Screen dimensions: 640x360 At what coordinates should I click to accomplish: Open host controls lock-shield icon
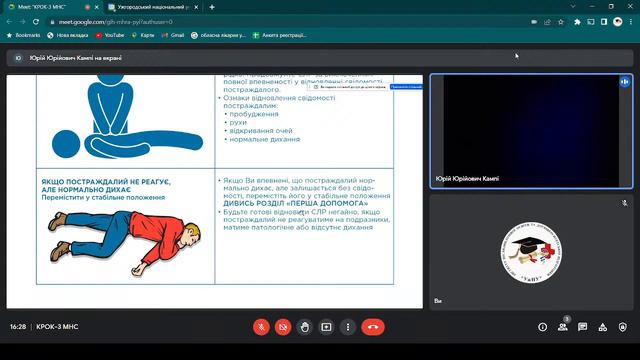[x=622, y=327]
